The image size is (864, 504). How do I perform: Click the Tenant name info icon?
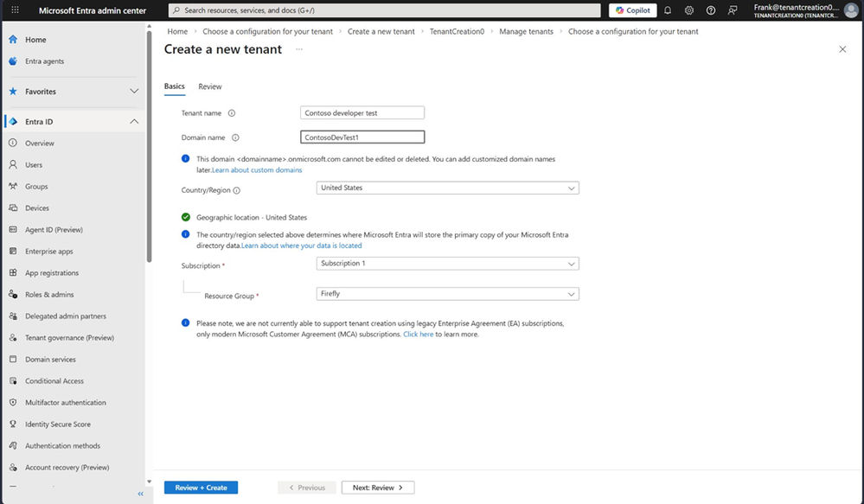pos(232,113)
